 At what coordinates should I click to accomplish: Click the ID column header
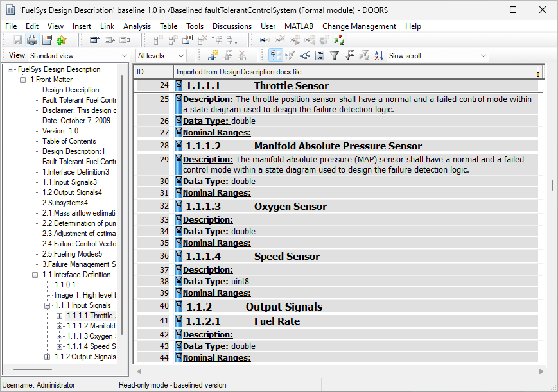click(x=153, y=72)
